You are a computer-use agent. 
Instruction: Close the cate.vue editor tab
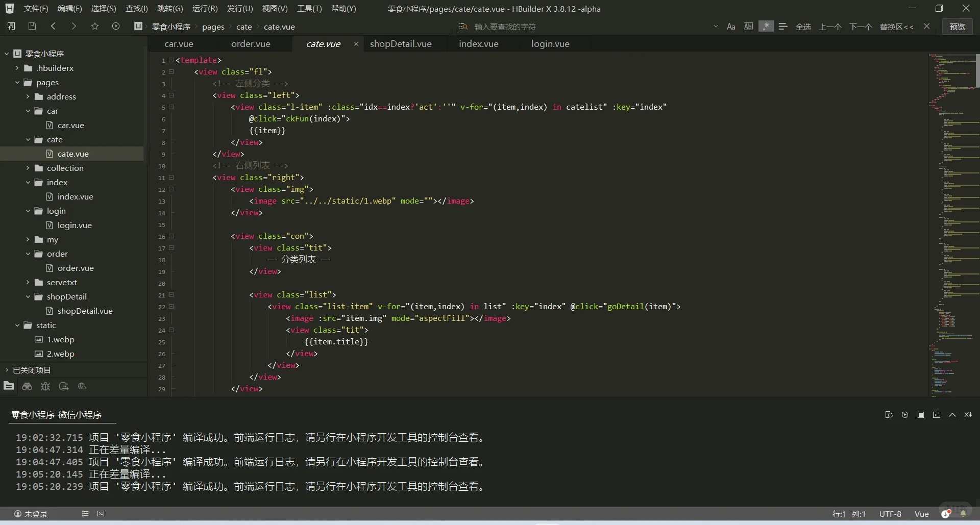point(356,44)
